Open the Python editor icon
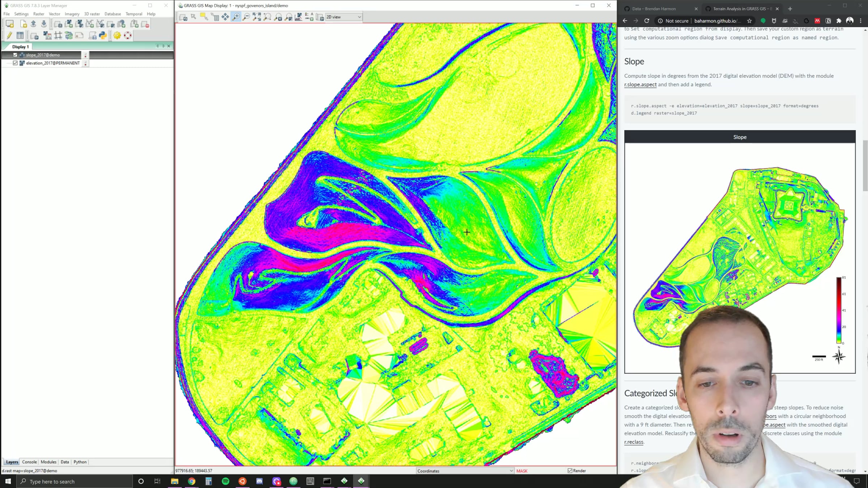Screen dimensions: 868x488 [x=103, y=35]
